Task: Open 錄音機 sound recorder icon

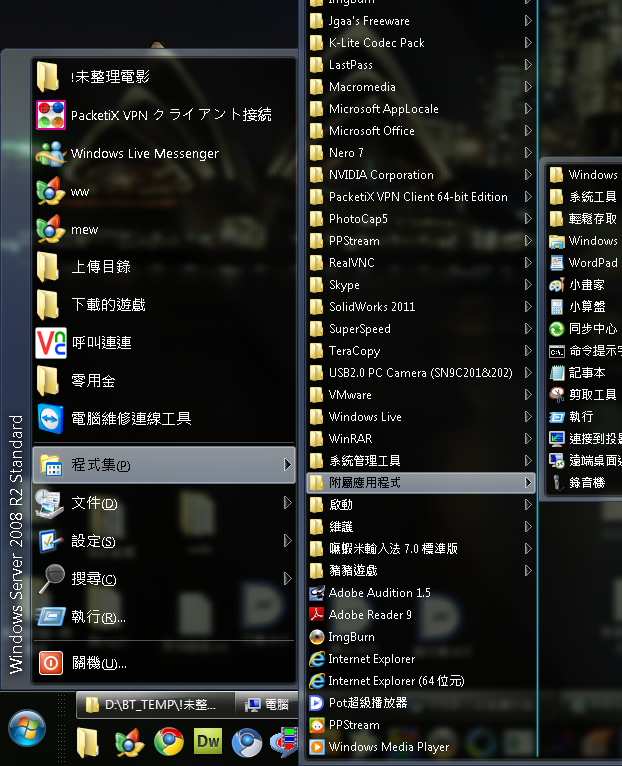Action: [557, 483]
